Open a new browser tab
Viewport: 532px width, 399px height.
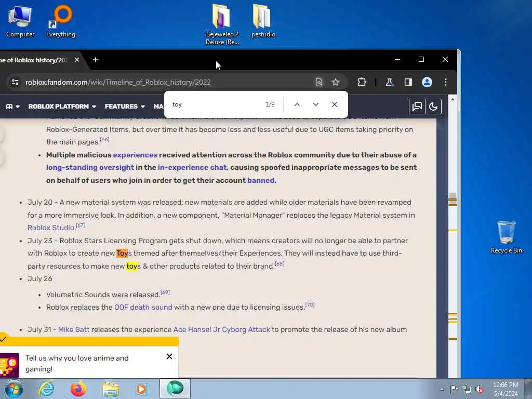click(x=96, y=60)
